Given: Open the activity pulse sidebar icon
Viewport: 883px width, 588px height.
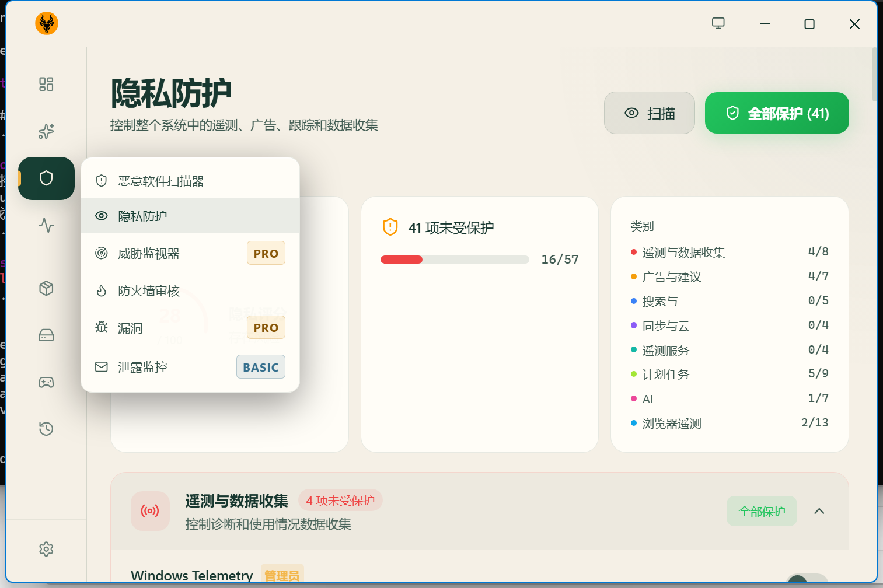Looking at the screenshot, I should coord(46,225).
